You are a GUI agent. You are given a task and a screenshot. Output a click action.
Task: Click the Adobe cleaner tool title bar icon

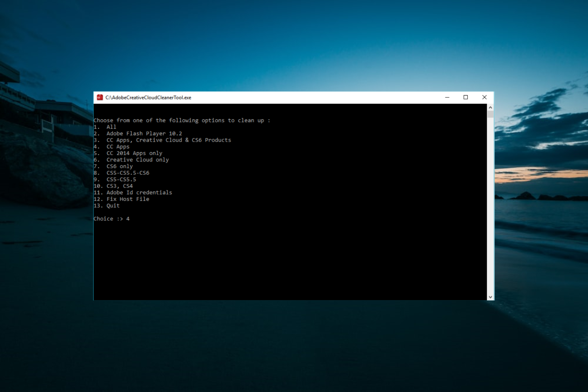click(x=100, y=97)
